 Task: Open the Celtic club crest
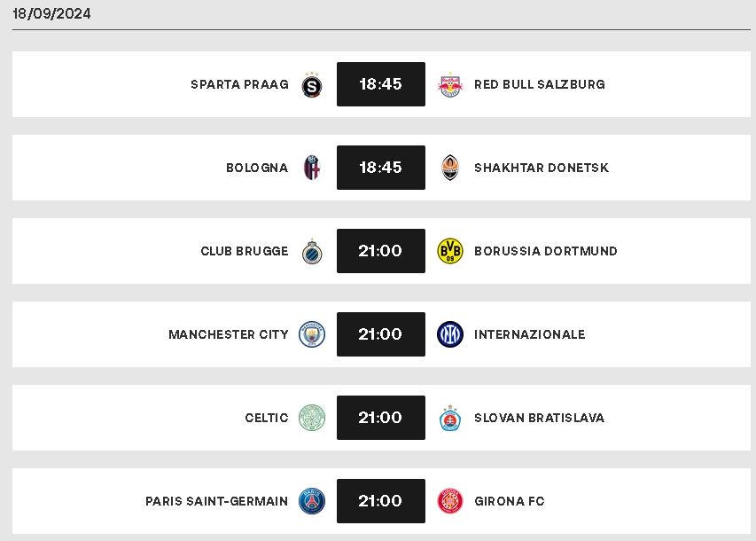(312, 418)
